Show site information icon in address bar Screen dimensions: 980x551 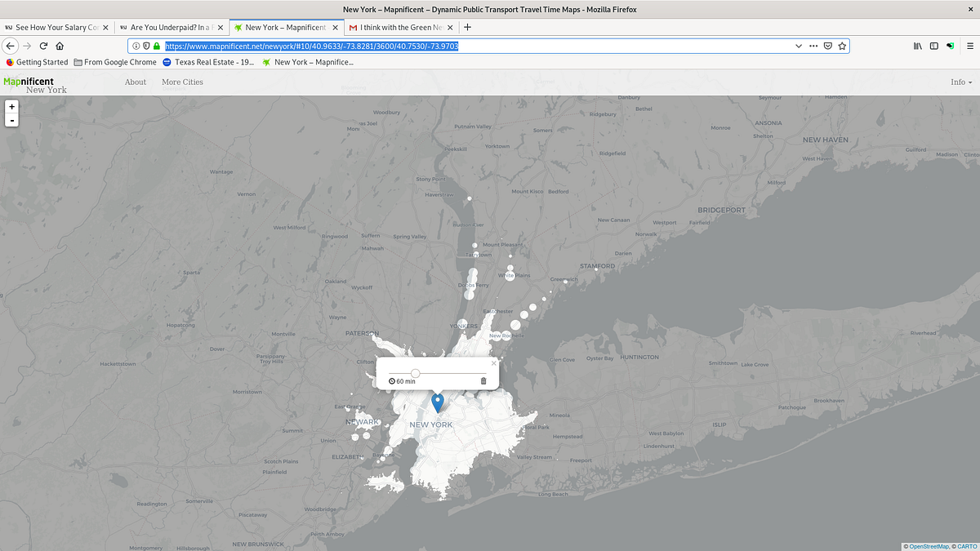coord(136,46)
